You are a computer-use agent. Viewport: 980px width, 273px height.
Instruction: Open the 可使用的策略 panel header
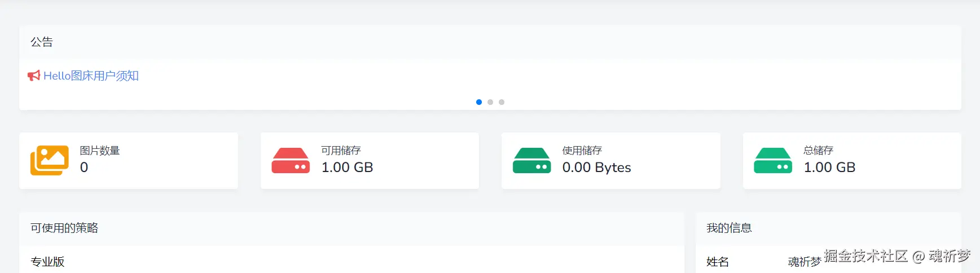tap(64, 228)
